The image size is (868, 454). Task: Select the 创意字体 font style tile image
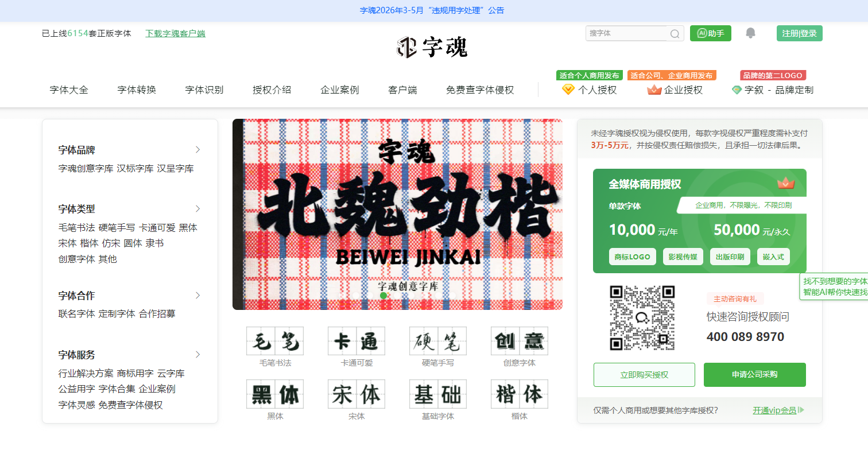click(x=520, y=341)
